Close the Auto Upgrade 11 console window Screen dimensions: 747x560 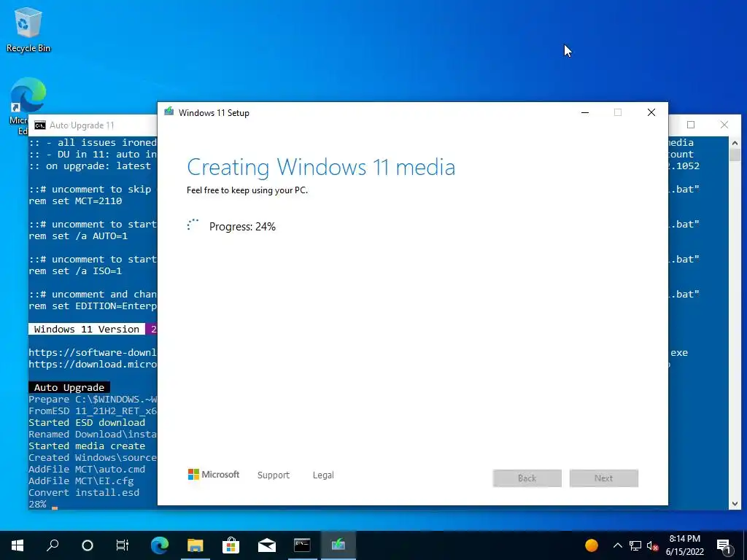(724, 125)
